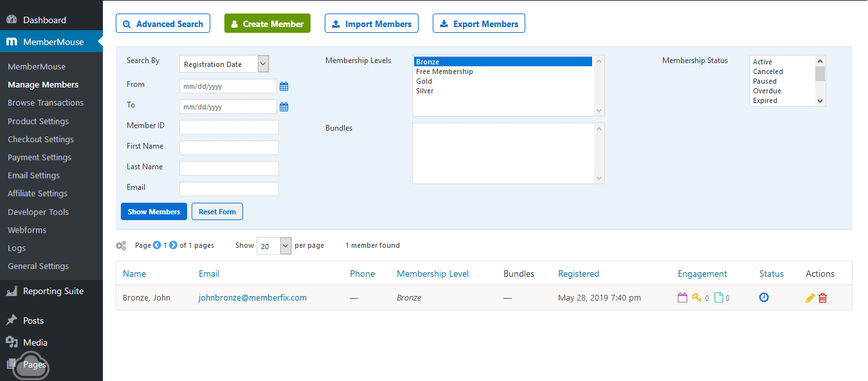Open the Search By dropdown
This screenshot has width=868, height=381.
224,64
